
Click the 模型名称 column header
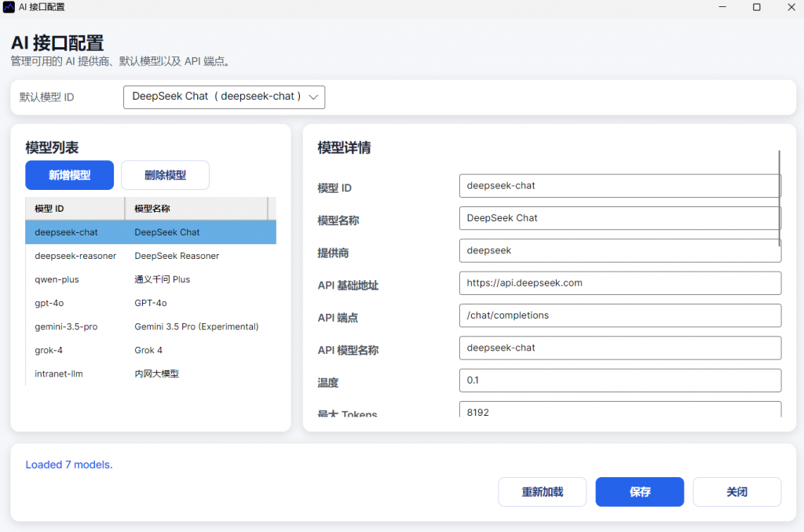pyautogui.click(x=196, y=209)
